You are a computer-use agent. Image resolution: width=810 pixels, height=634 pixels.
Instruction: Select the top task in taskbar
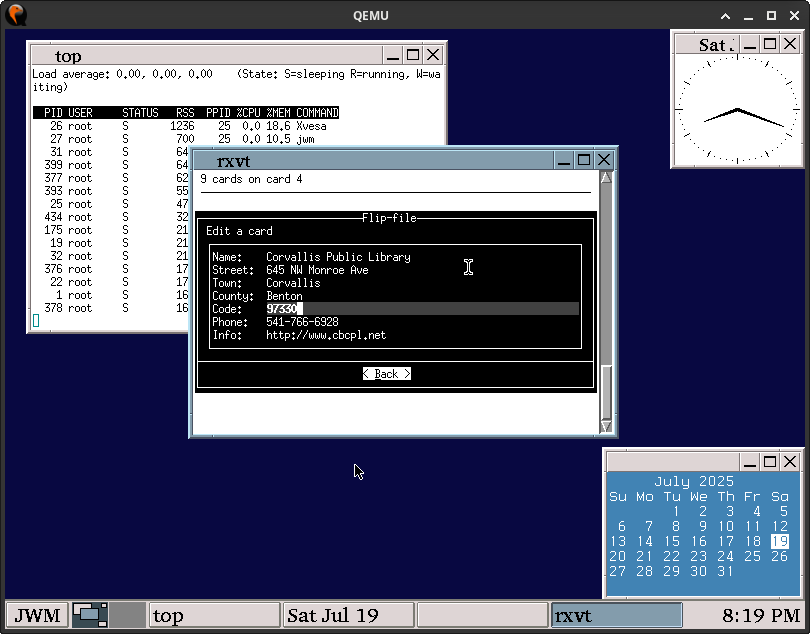pos(214,615)
